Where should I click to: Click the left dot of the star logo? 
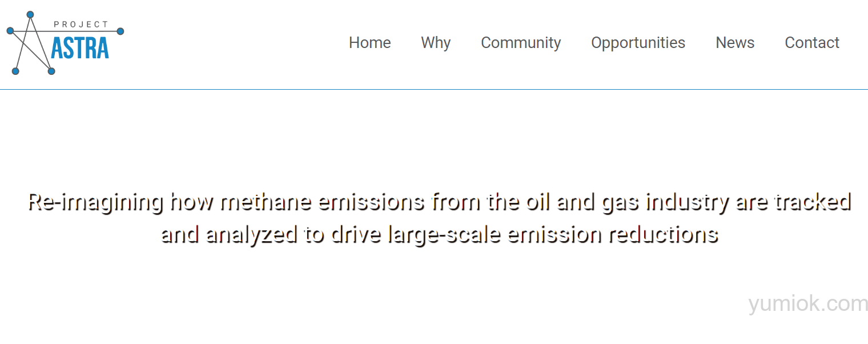(10, 31)
